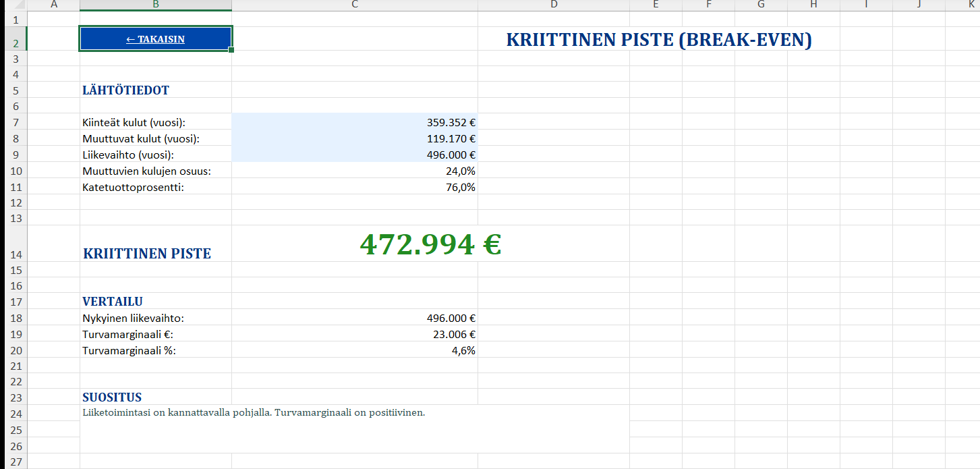This screenshot has height=469, width=980.
Task: Select entire column C via its header
Action: (x=355, y=5)
